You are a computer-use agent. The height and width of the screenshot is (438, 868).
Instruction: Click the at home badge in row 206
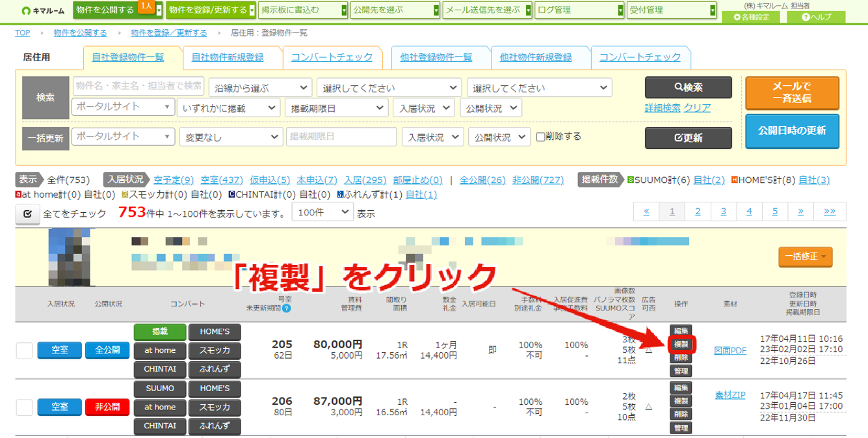tap(160, 407)
